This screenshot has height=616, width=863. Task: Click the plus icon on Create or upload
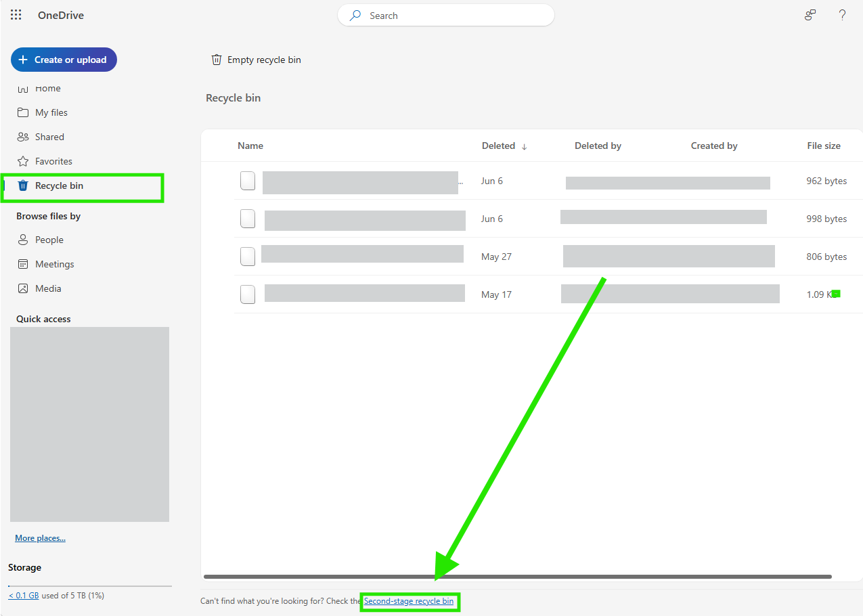[23, 60]
